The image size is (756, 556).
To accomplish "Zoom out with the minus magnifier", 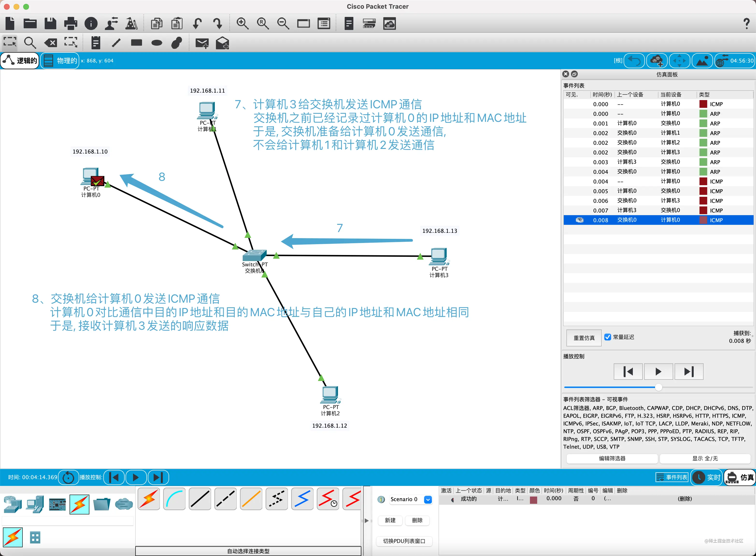I will [x=283, y=23].
